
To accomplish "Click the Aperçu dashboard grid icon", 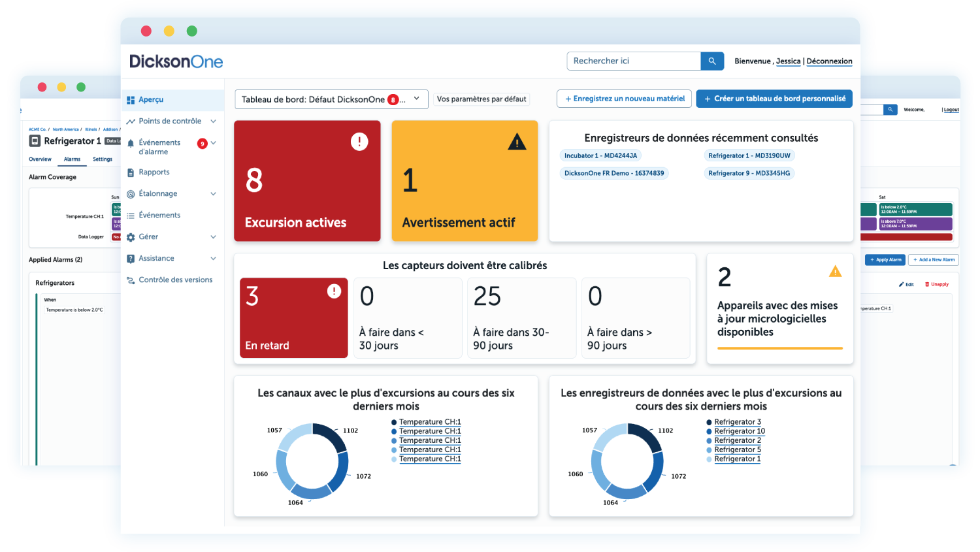I will coord(131,100).
